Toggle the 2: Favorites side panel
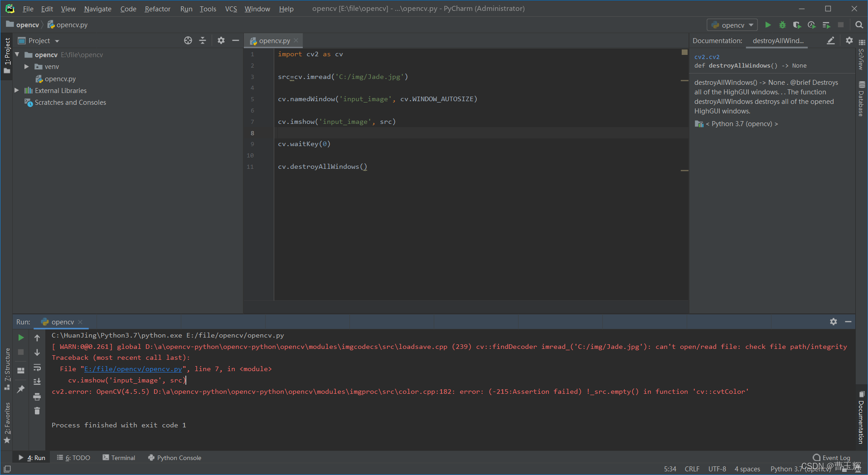 pos(7,423)
